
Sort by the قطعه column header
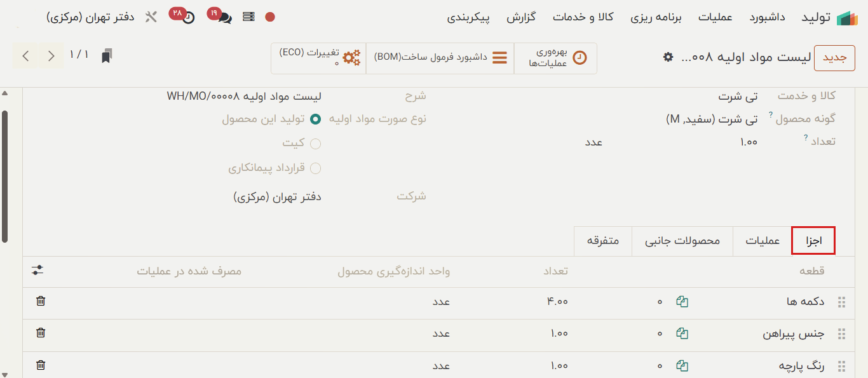[811, 271]
